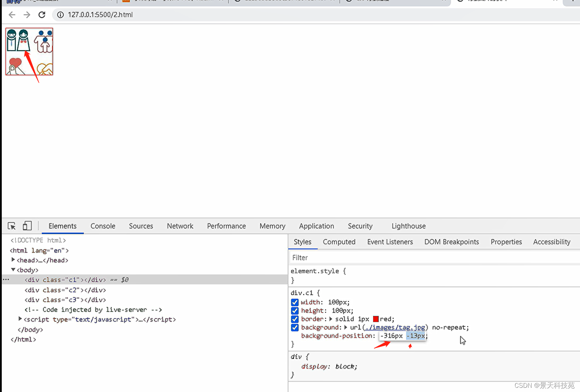
Task: Select the html lang="en" node
Action: pos(39,251)
